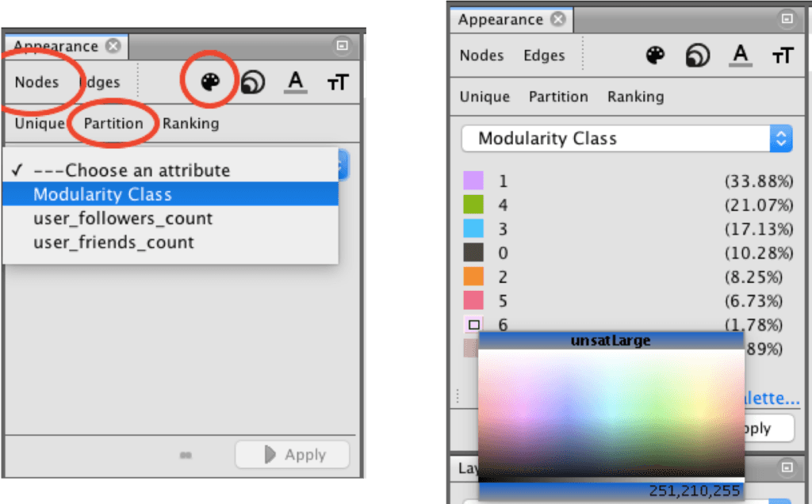The image size is (812, 504).
Task: Click the link icon left of the greyed Apply button
Action: tap(186, 455)
